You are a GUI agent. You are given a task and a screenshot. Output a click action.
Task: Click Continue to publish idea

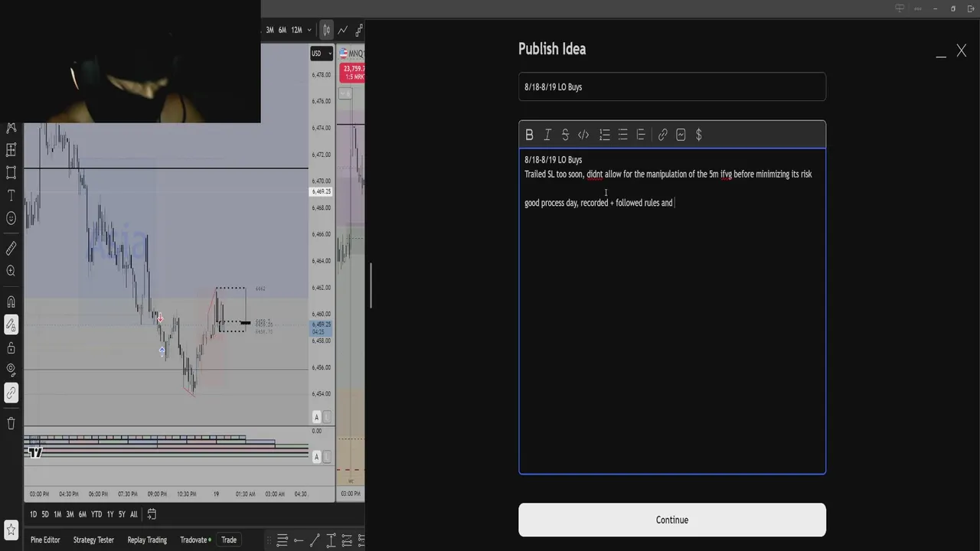click(x=672, y=520)
